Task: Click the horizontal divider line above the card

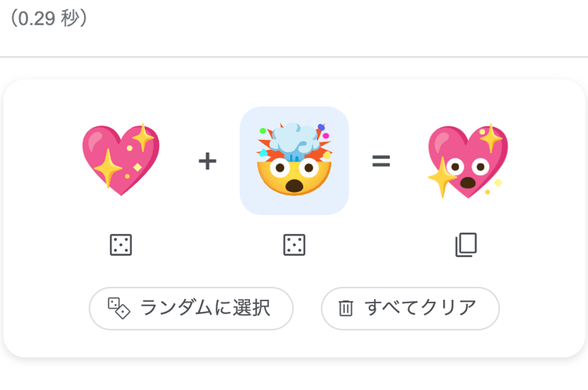Action: click(294, 57)
